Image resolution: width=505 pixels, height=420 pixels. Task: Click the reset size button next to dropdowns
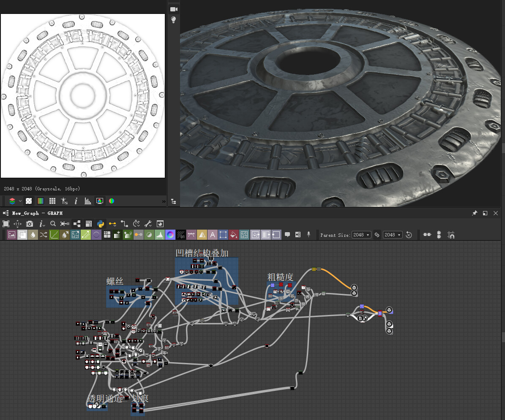408,235
